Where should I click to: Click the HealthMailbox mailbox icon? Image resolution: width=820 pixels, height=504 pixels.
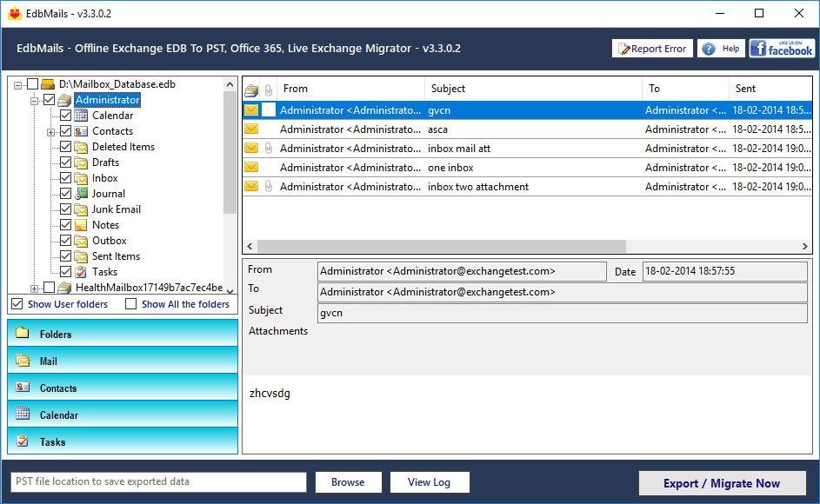64,288
